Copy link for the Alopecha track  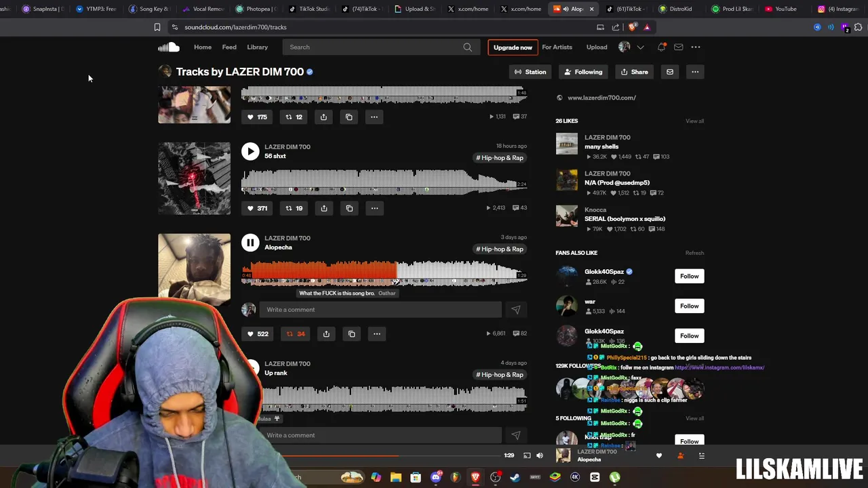(x=351, y=333)
